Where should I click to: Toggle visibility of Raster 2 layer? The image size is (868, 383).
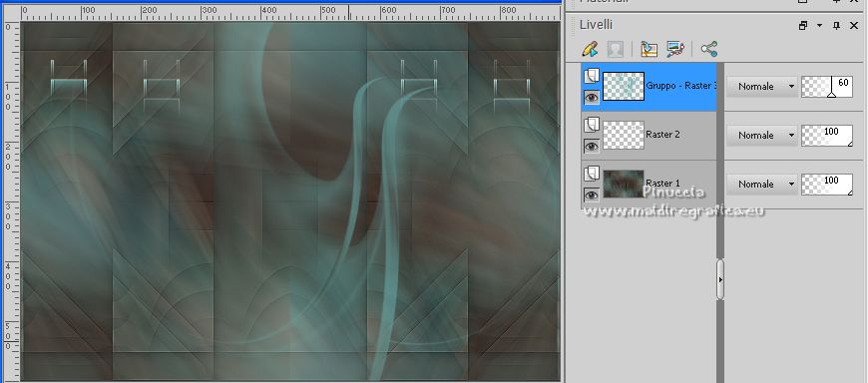tap(592, 146)
